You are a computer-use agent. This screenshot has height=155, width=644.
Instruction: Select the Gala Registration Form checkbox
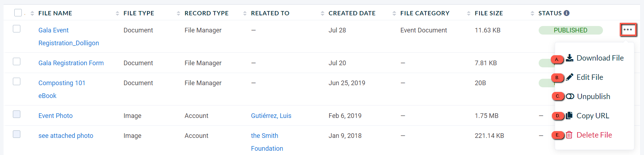click(16, 61)
